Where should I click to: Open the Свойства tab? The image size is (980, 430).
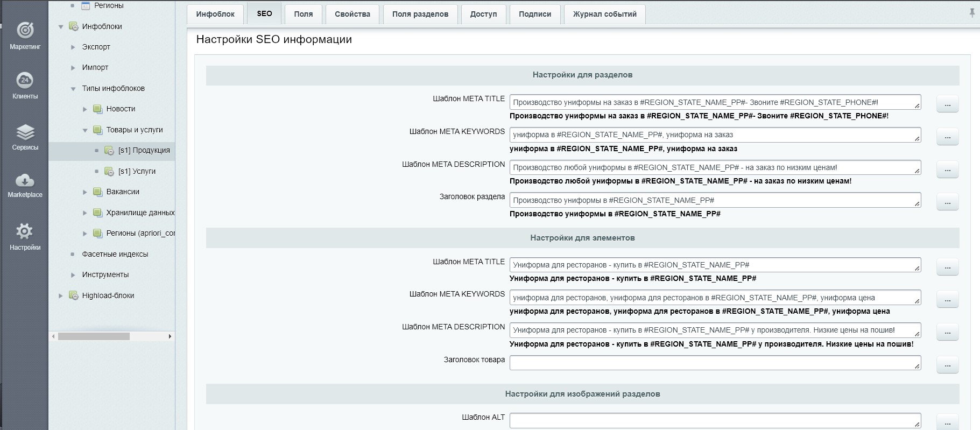click(x=352, y=14)
